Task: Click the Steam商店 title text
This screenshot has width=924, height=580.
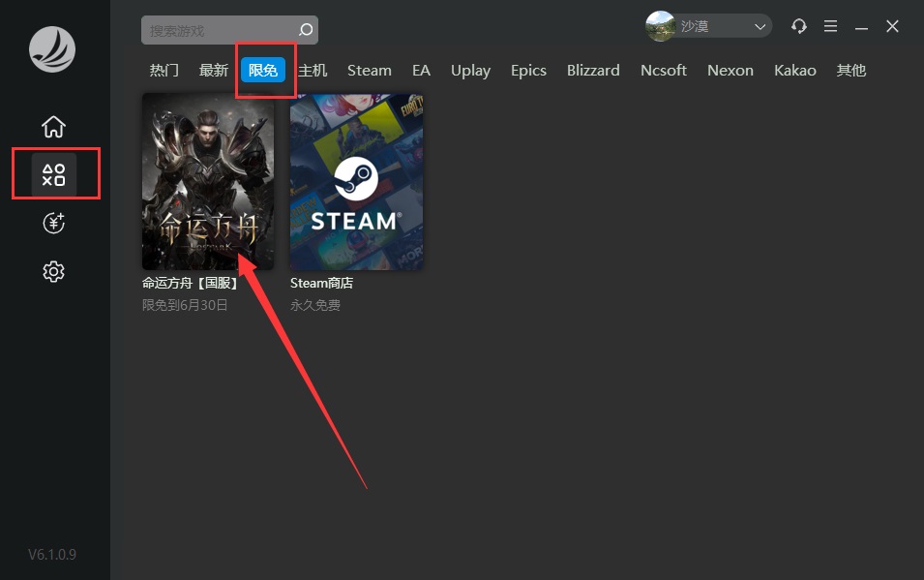Action: [322, 283]
